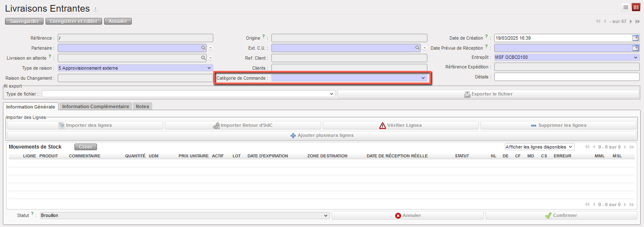Switch to Information Complémentaire tab
The width and height of the screenshot is (644, 227).
(95, 106)
